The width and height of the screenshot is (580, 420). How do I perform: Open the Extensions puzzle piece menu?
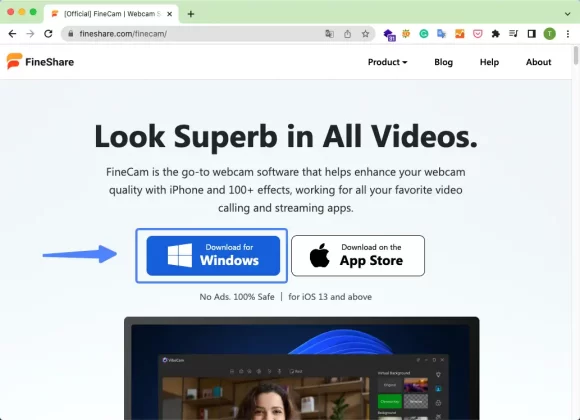[496, 34]
